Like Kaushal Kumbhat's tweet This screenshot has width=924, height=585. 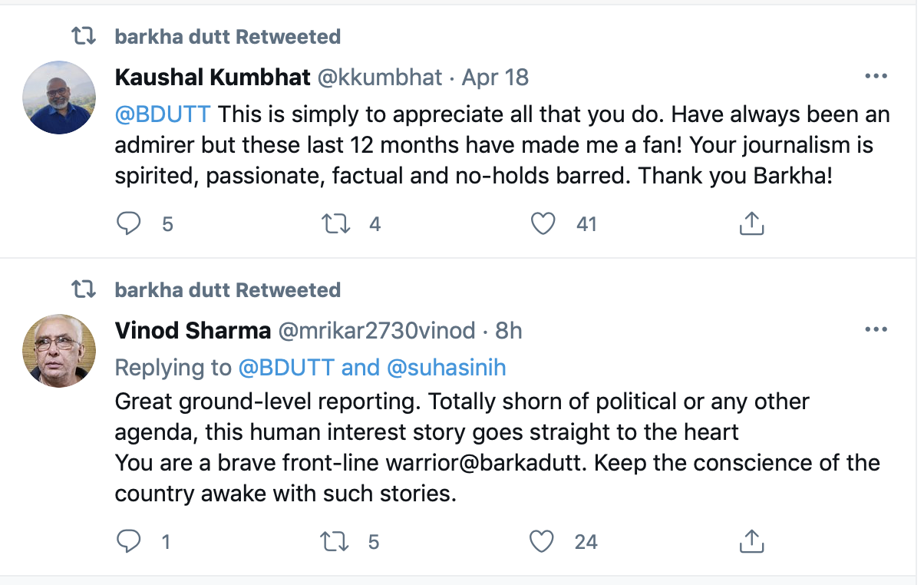click(x=543, y=224)
